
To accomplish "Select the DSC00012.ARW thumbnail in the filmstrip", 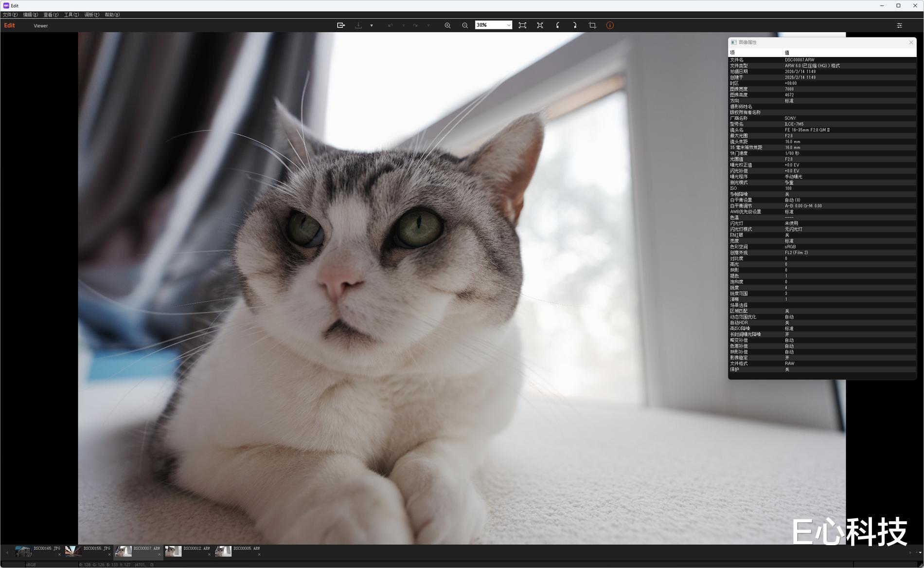I will coord(173,551).
